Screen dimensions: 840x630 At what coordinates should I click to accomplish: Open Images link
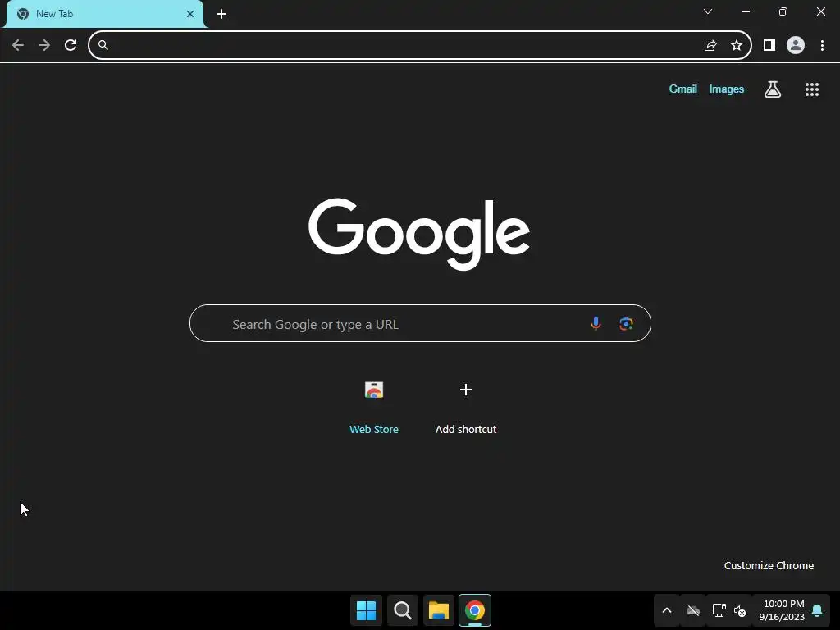point(727,89)
